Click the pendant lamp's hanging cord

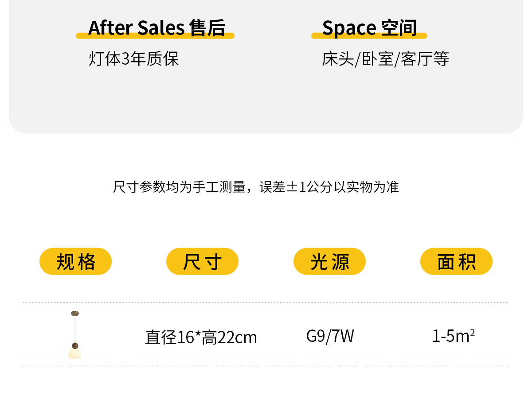(75, 329)
